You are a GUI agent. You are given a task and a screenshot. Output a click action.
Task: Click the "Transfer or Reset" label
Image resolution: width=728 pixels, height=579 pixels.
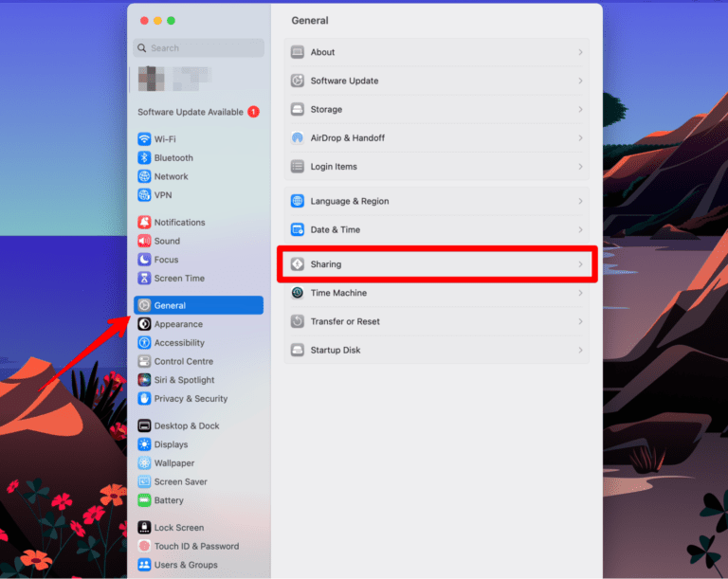click(345, 321)
